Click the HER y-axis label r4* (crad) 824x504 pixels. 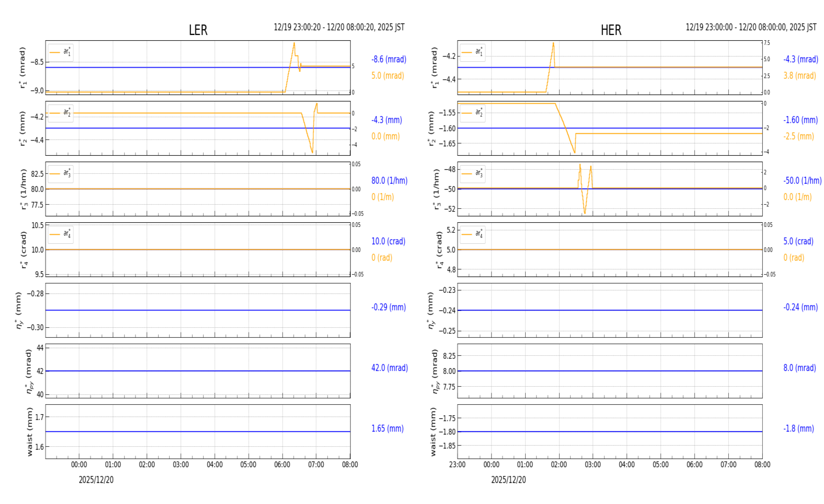coord(439,250)
